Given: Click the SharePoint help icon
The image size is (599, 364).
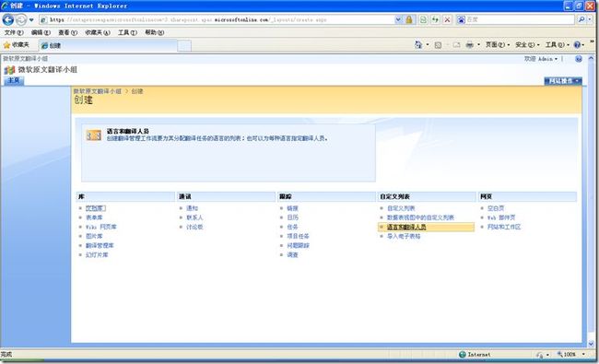Looking at the screenshot, I should coord(579,59).
